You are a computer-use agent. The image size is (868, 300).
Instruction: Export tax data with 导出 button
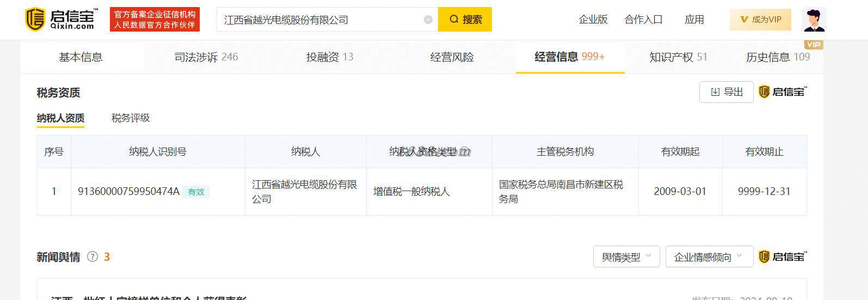(726, 92)
